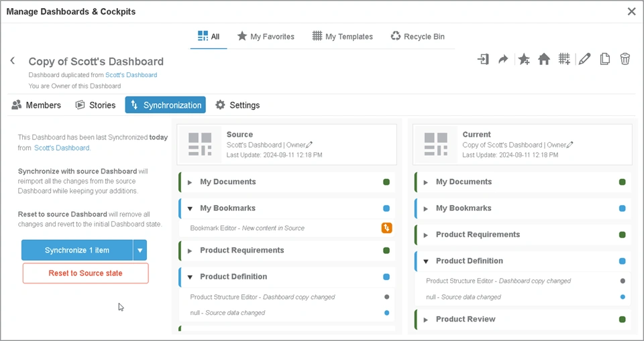Expand My Documents in Source panel
The width and height of the screenshot is (644, 341).
[x=190, y=182]
